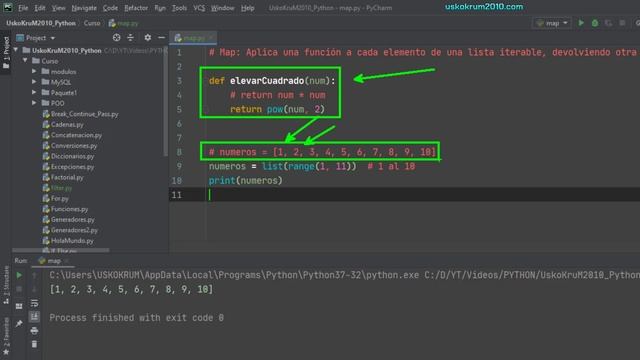
Task: Click the UskoKruM2010_Python breadcrumb
Action: tap(41, 23)
